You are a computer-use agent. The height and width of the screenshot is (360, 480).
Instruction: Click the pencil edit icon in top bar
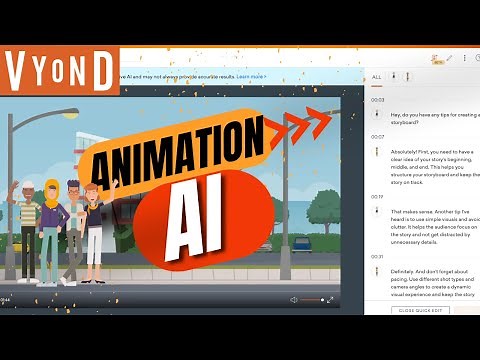click(x=449, y=58)
